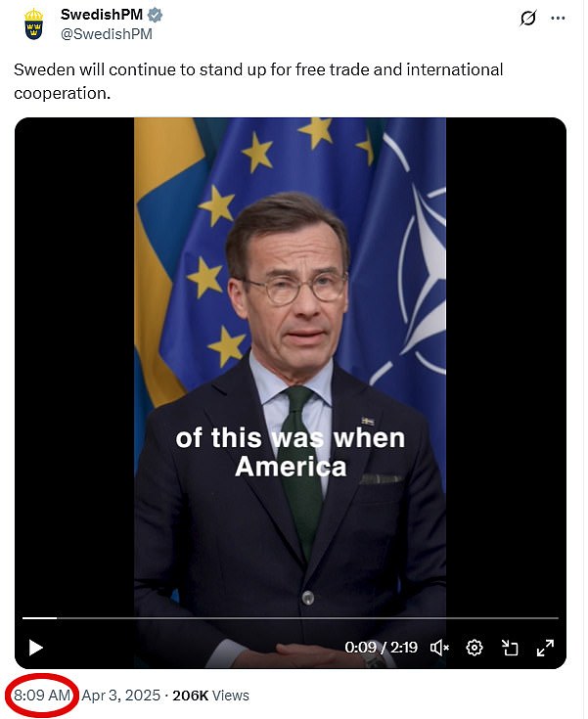Click the verified badge next to SwedishPM

[155, 15]
